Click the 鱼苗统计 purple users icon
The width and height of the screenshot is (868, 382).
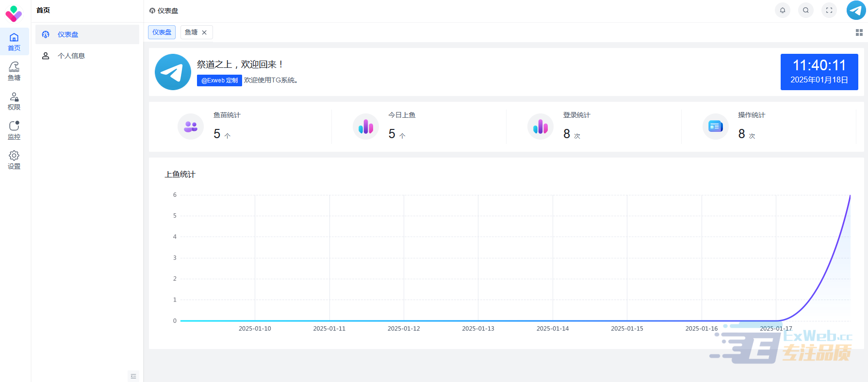[x=191, y=127]
